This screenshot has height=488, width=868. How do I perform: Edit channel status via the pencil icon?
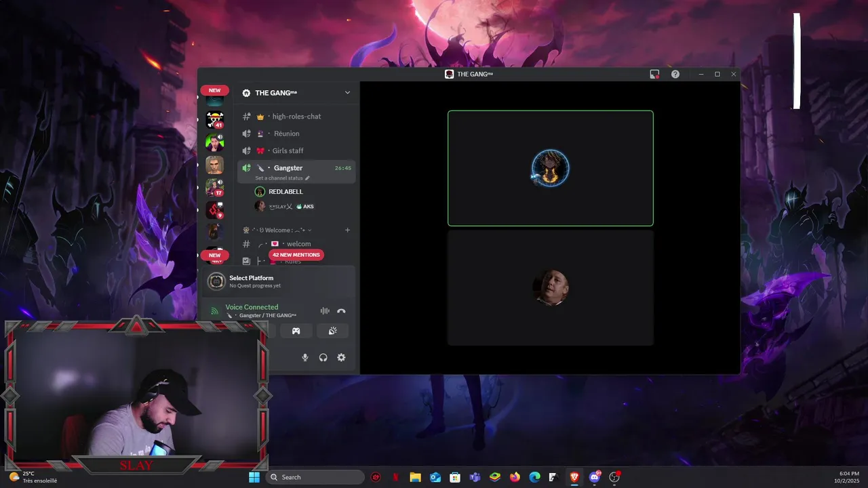307,178
